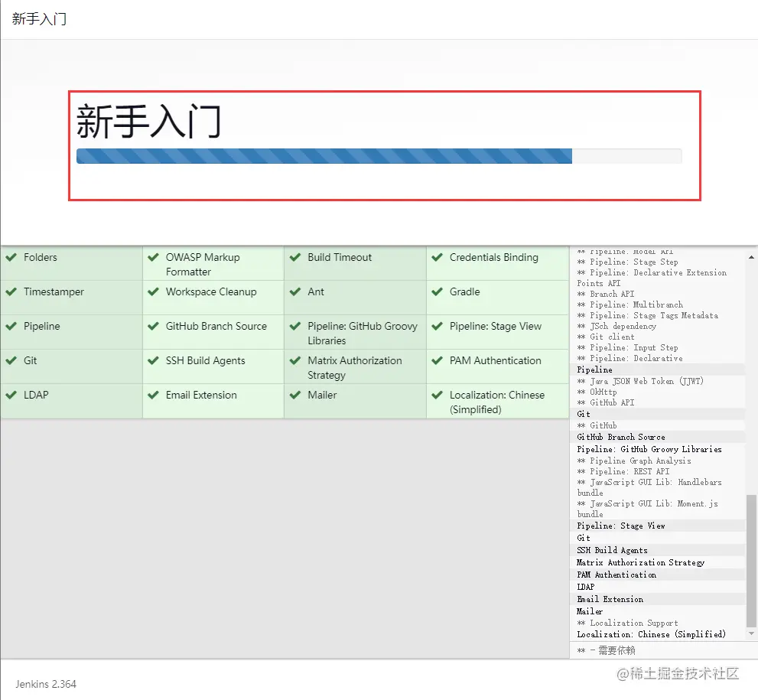
Task: Click the SSH Build Agents grid cell text
Action: click(205, 360)
